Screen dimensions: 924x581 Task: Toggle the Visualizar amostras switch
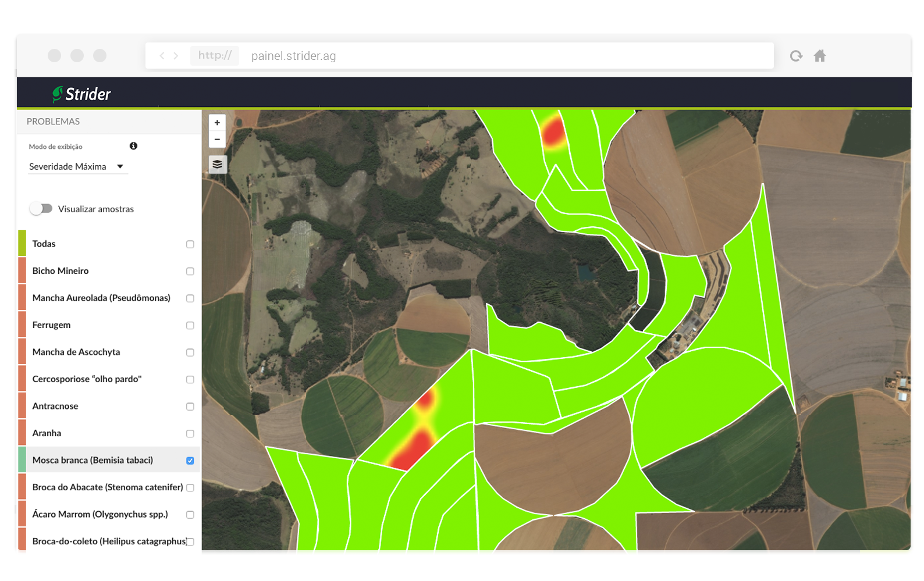41,208
